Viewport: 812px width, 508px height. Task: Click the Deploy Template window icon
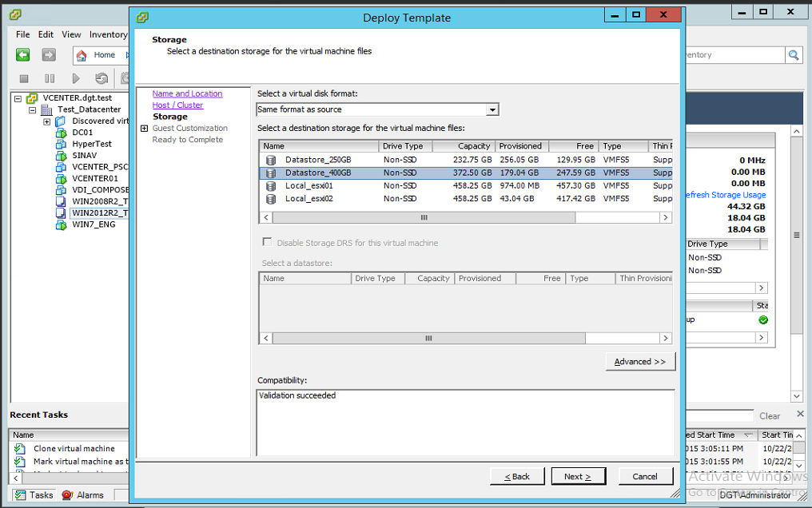142,18
